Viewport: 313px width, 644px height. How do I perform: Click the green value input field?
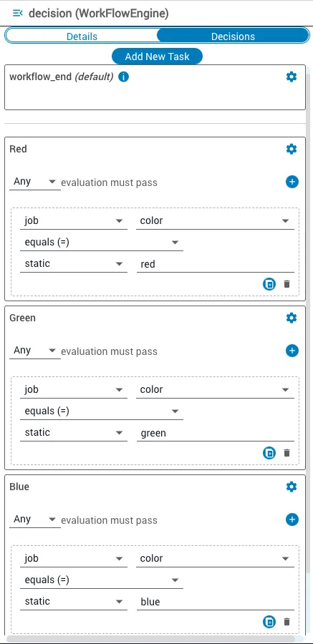click(215, 433)
